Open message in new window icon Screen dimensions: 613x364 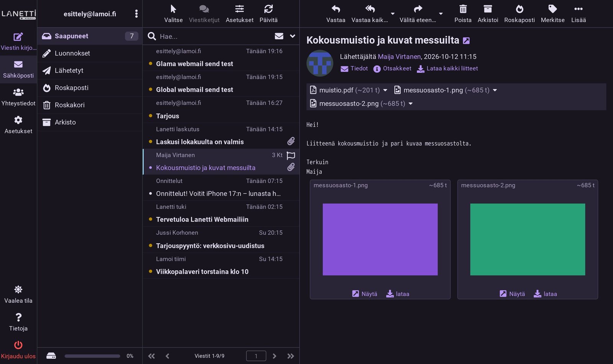[x=466, y=41]
